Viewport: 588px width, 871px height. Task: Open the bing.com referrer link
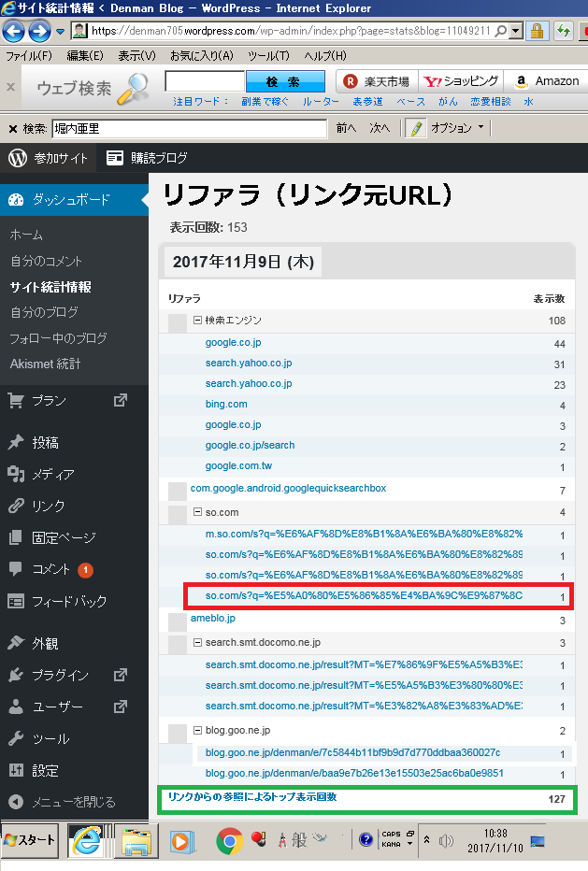[226, 405]
